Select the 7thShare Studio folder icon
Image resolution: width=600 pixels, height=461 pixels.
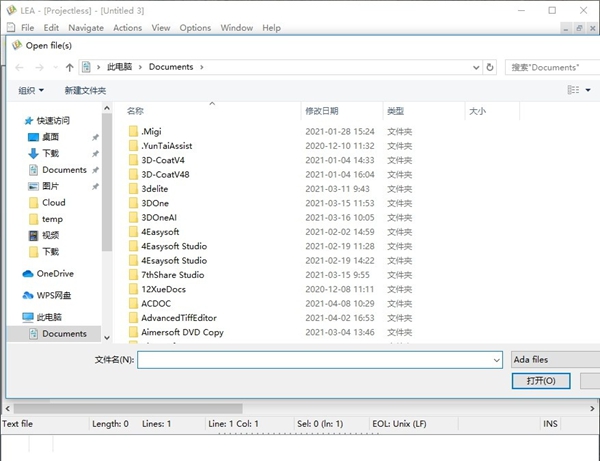[x=133, y=275]
